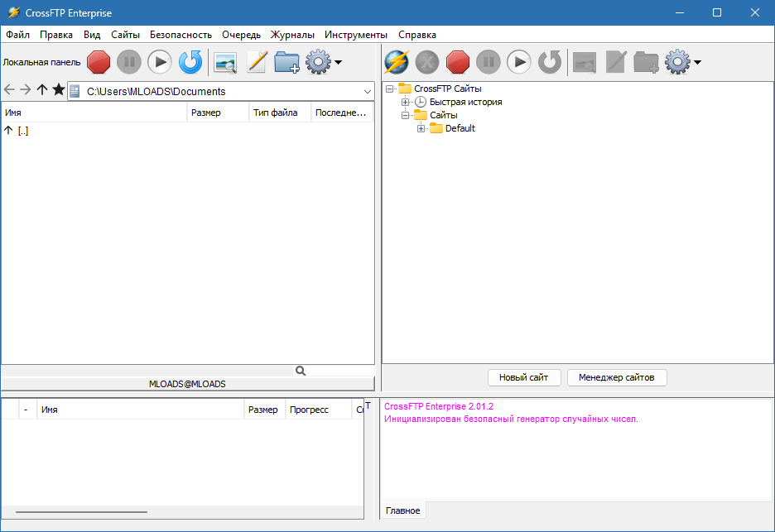This screenshot has height=532, width=775.
Task: Open remote panel gear settings
Action: [677, 62]
